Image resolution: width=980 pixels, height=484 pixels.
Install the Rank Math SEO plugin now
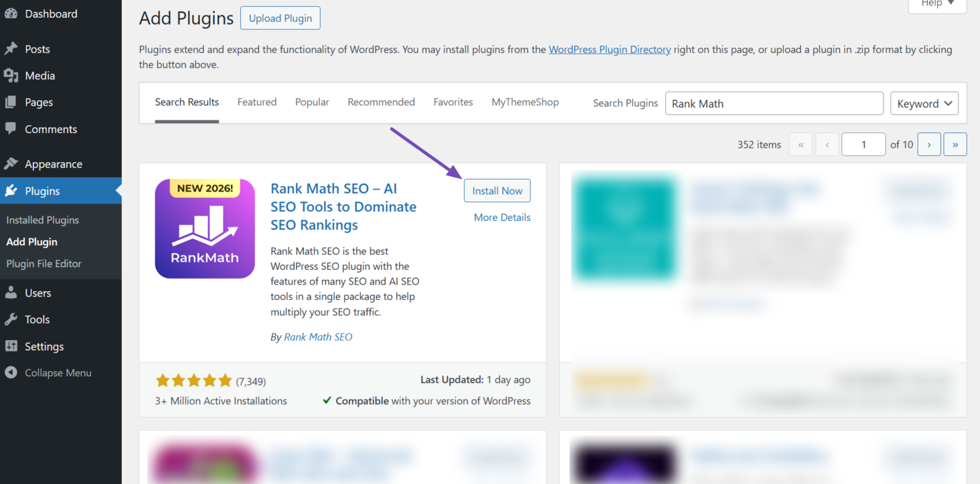coord(497,191)
